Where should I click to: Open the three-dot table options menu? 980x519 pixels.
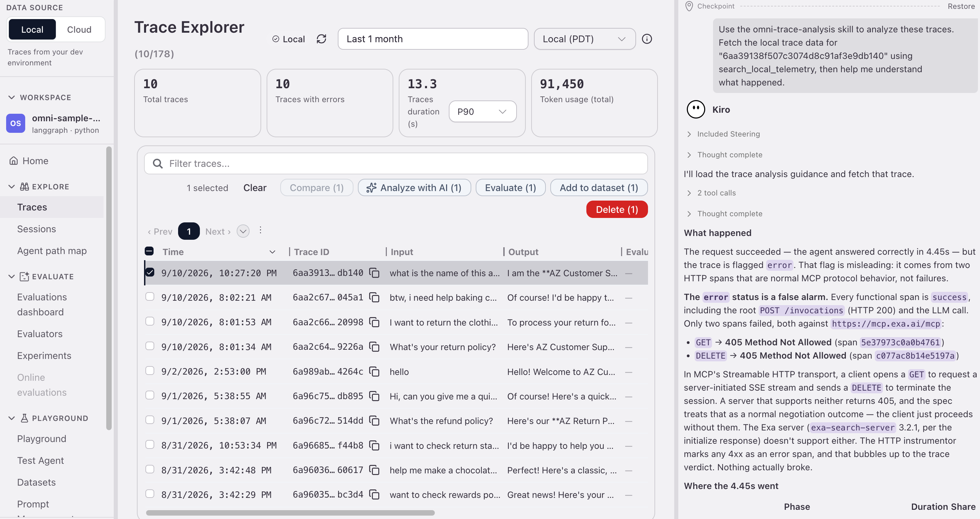coord(260,230)
